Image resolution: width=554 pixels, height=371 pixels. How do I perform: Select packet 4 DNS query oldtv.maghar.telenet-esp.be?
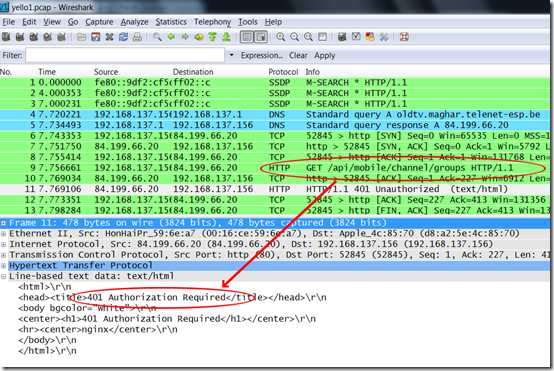click(275, 114)
